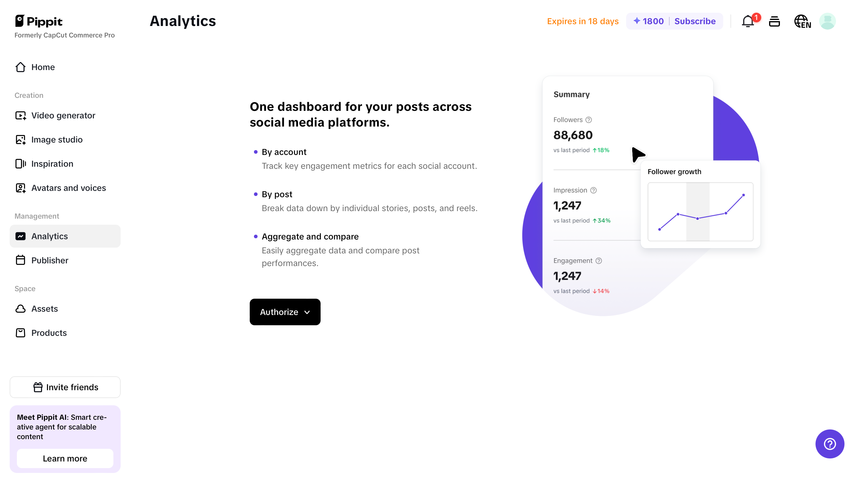Click the Invite friends gift button
868x482 pixels.
[65, 387]
